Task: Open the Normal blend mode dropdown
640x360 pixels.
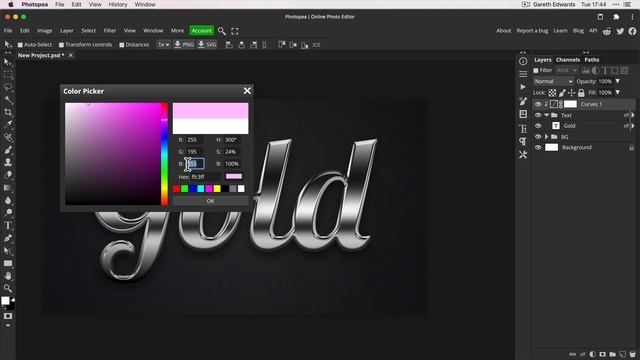Action: point(553,82)
